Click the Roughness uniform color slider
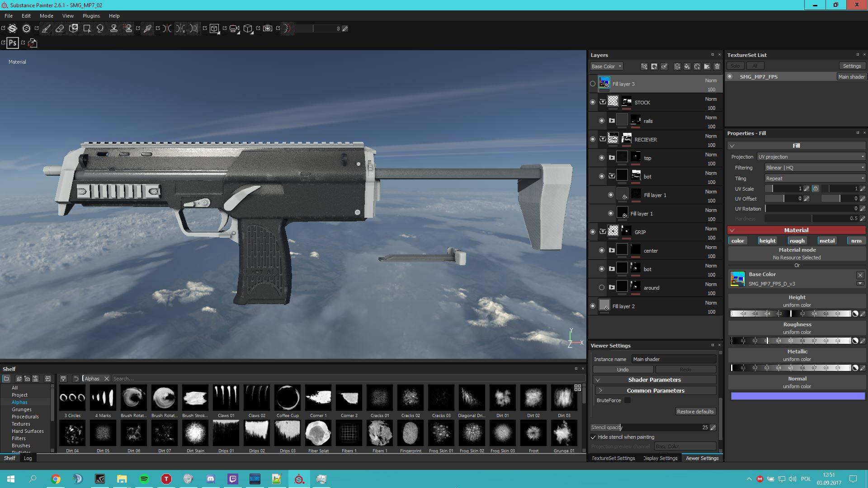 tap(791, 341)
